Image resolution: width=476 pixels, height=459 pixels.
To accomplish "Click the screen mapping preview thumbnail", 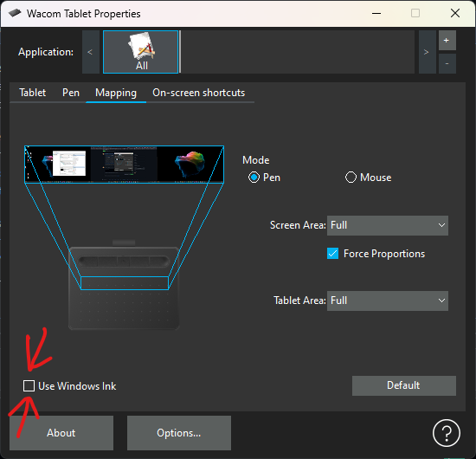I will 124,165.
